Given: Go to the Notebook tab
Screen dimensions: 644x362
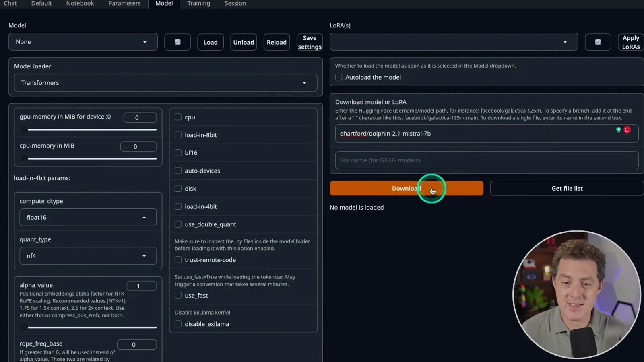Looking at the screenshot, I should tap(80, 3).
